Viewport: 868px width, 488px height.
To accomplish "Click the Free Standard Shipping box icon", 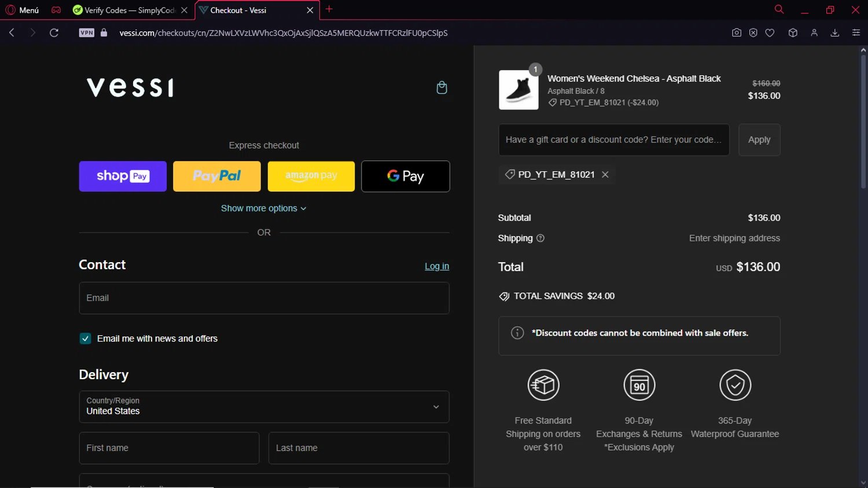I will (x=543, y=385).
